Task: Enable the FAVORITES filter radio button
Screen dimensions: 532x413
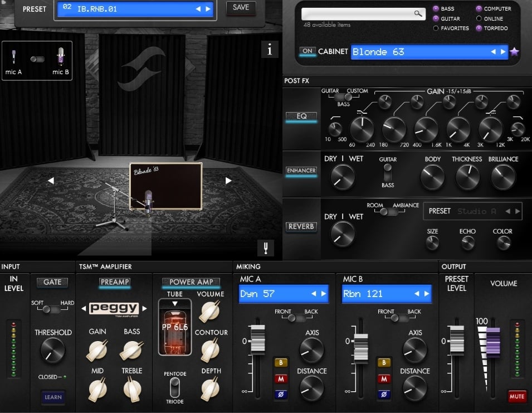Action: click(436, 28)
